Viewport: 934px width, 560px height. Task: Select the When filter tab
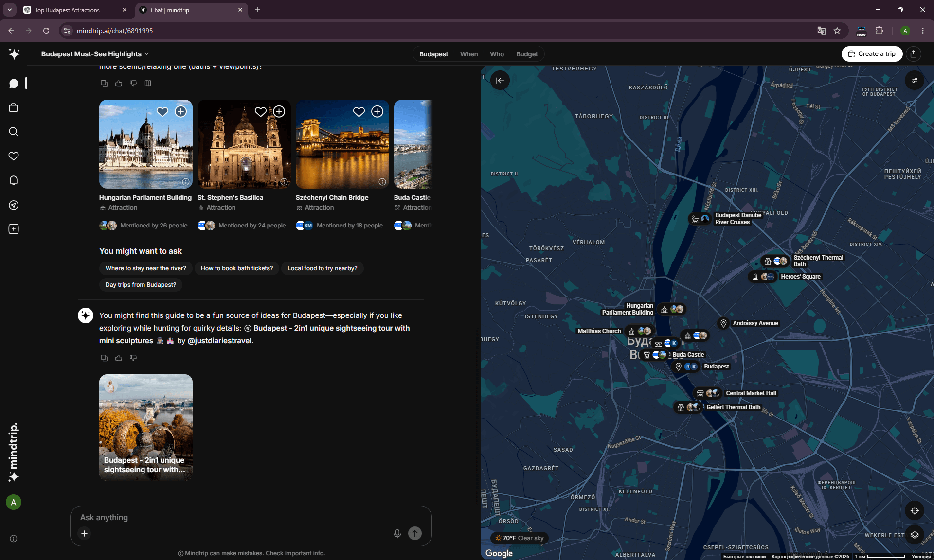469,54
